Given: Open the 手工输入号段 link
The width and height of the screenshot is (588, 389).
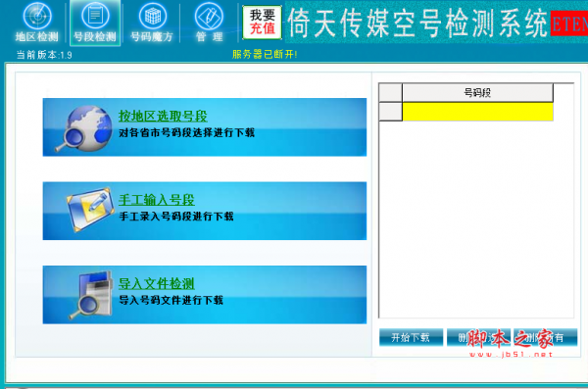Looking at the screenshot, I should coord(157,200).
